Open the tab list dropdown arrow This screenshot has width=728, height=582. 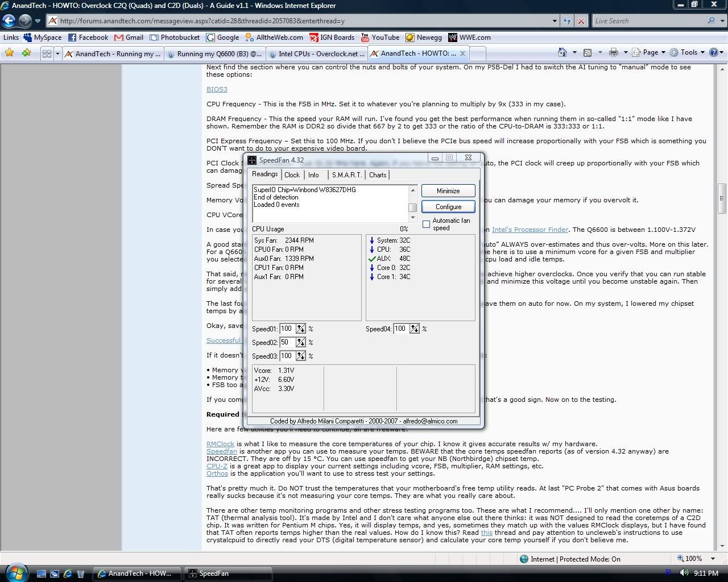tap(57, 53)
